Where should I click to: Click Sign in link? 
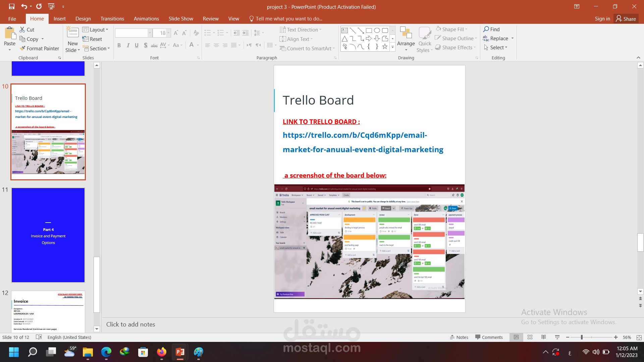coord(602,19)
